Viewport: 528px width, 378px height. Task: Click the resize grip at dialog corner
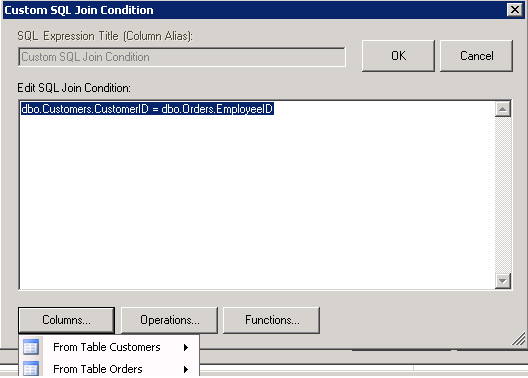pos(519,339)
